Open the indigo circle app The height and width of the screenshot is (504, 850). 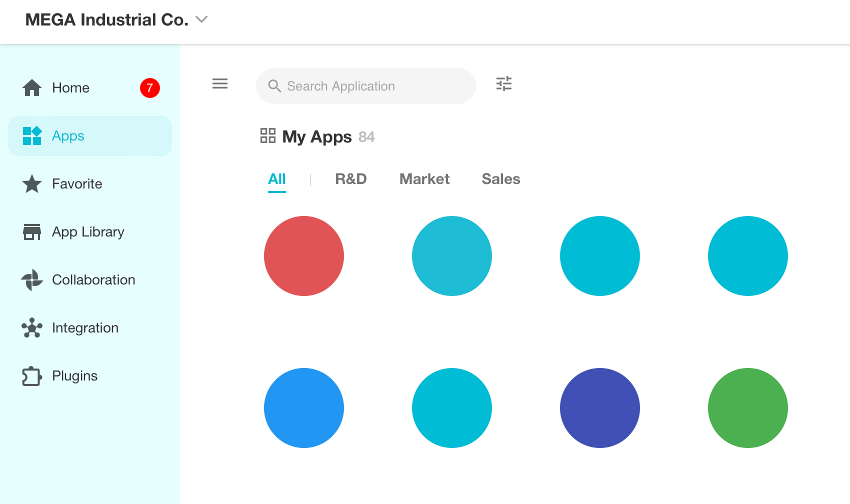point(600,408)
